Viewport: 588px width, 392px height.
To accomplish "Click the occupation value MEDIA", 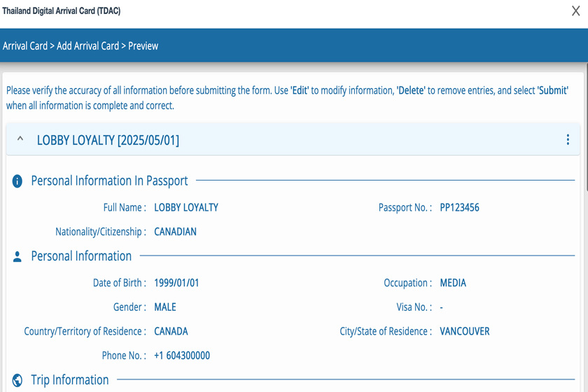I will [453, 283].
